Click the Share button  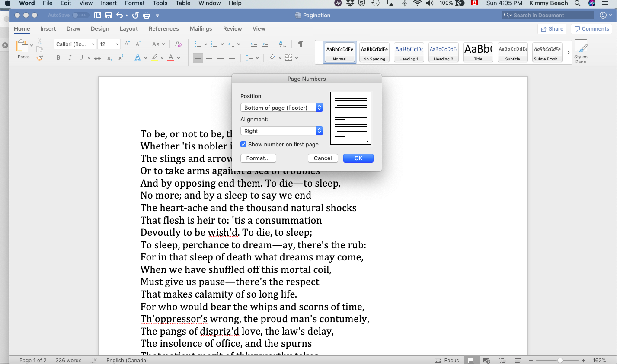tap(552, 29)
